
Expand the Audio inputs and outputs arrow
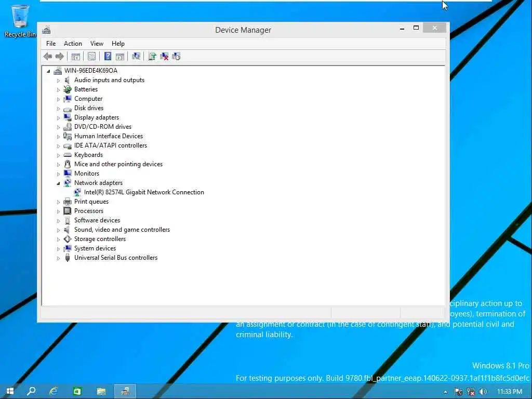[58, 81]
